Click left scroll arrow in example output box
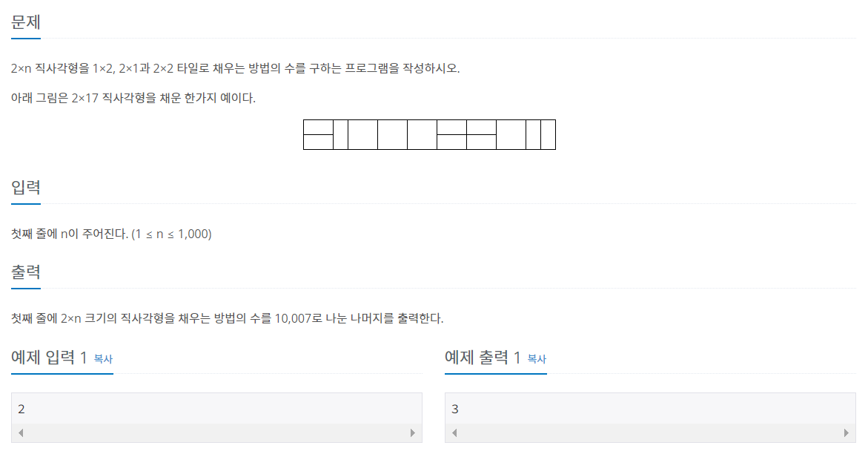 point(454,433)
